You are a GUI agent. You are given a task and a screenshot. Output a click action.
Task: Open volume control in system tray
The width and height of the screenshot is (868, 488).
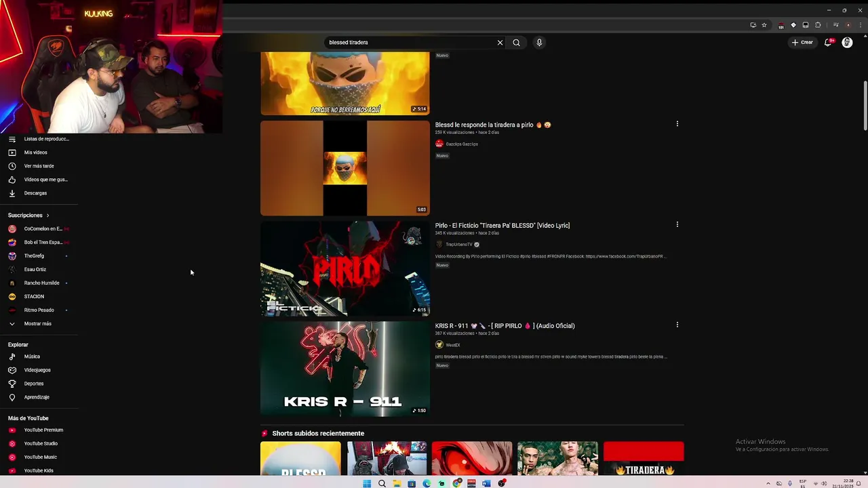824,483
